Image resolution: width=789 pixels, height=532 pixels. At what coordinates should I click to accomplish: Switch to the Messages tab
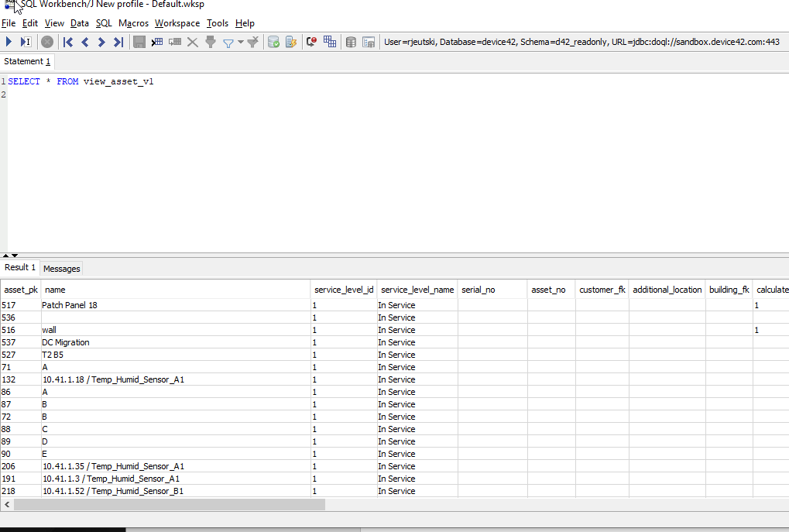(x=61, y=269)
